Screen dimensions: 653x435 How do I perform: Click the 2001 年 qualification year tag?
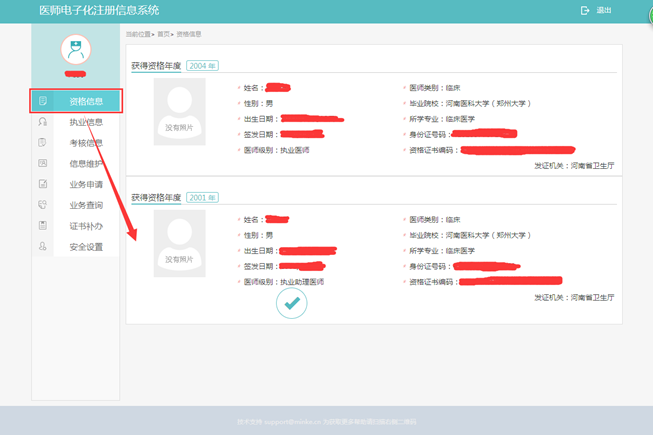click(x=202, y=198)
